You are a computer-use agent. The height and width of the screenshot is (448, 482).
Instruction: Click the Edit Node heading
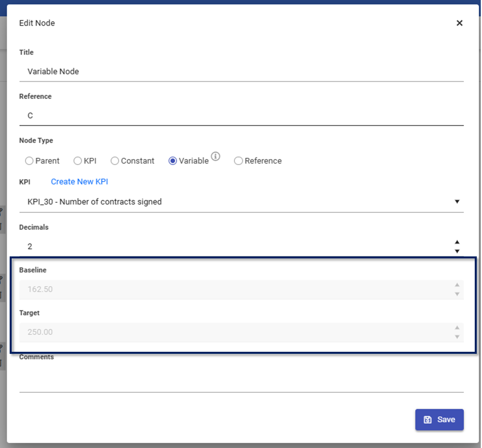click(37, 23)
